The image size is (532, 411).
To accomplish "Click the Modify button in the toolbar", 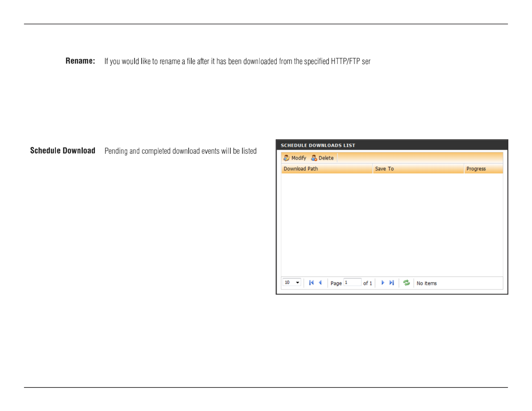I will (295, 158).
